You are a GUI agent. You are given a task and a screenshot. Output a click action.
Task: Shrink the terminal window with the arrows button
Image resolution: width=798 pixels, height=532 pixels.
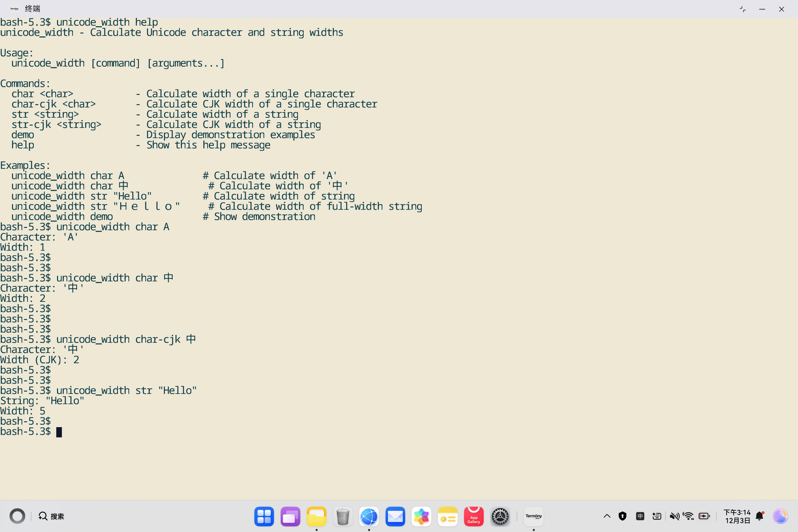click(x=742, y=9)
